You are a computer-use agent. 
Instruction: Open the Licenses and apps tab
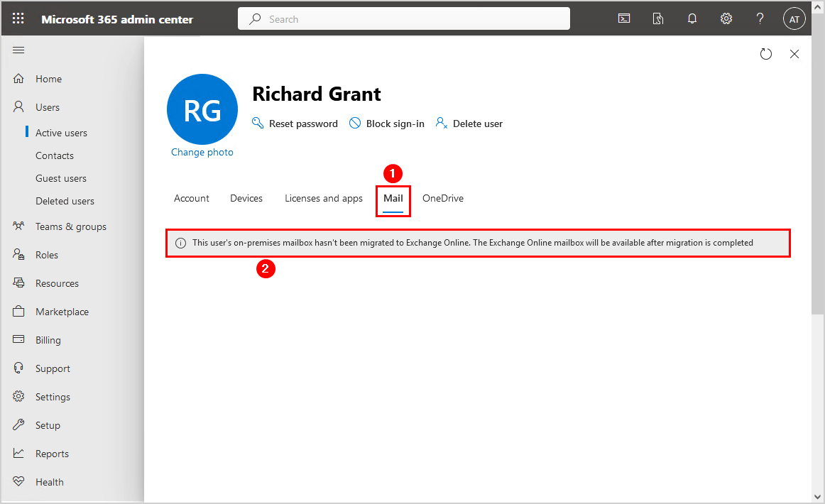[324, 199]
